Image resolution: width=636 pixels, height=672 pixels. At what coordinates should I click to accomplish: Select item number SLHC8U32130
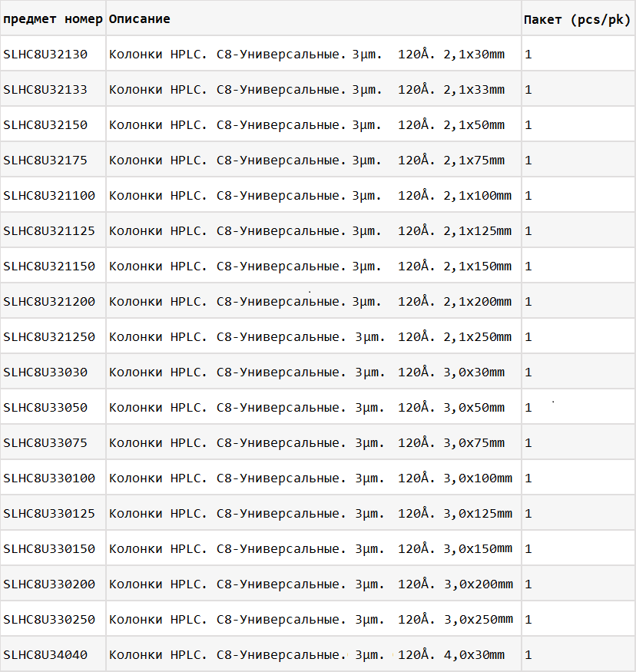click(45, 55)
